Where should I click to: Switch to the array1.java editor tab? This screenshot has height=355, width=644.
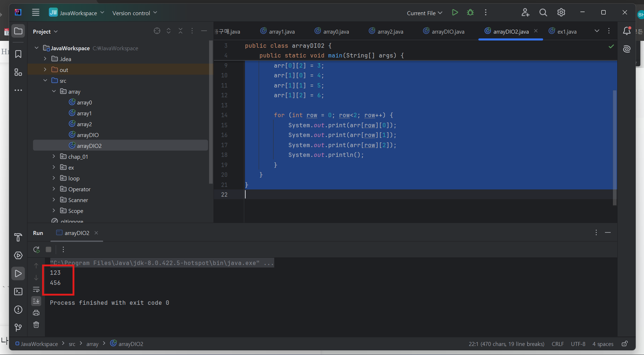tap(277, 31)
